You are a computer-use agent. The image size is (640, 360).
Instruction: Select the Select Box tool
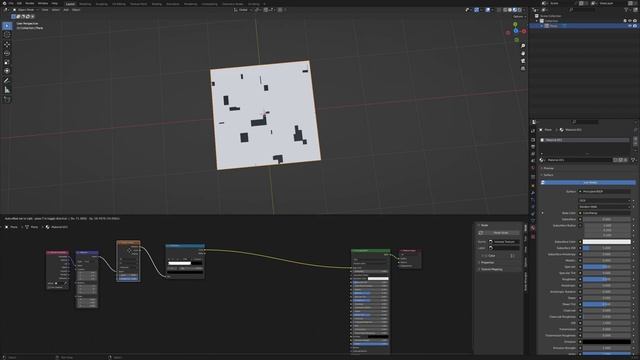tap(7, 26)
